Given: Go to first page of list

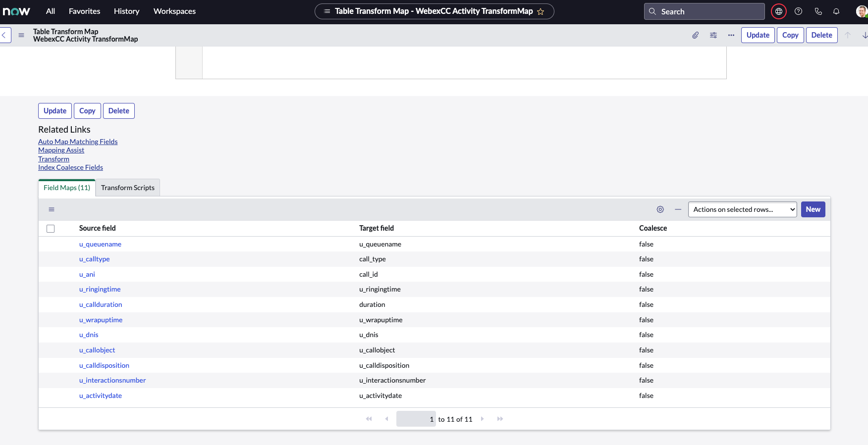Looking at the screenshot, I should (369, 419).
